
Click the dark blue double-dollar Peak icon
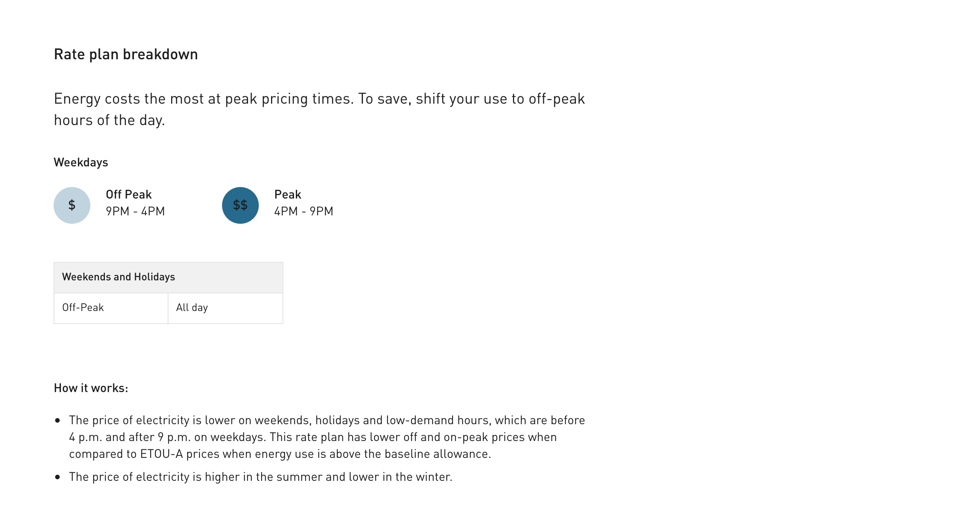[240, 205]
